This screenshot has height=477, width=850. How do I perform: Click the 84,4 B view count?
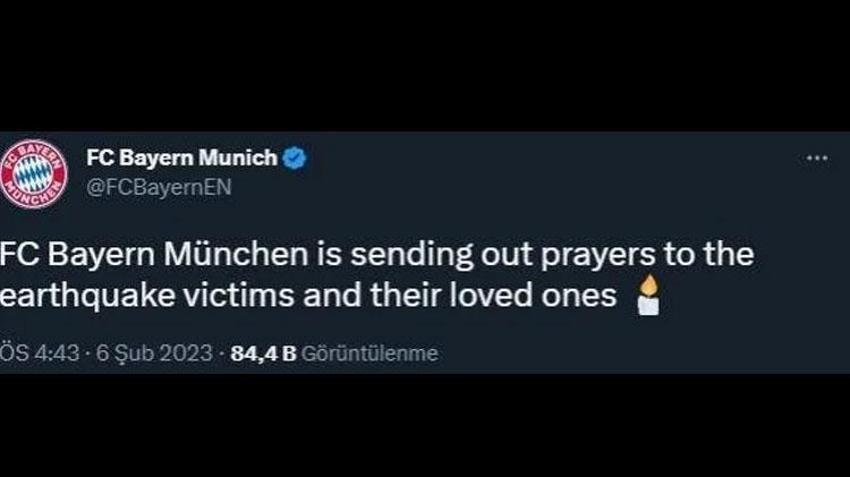click(263, 354)
